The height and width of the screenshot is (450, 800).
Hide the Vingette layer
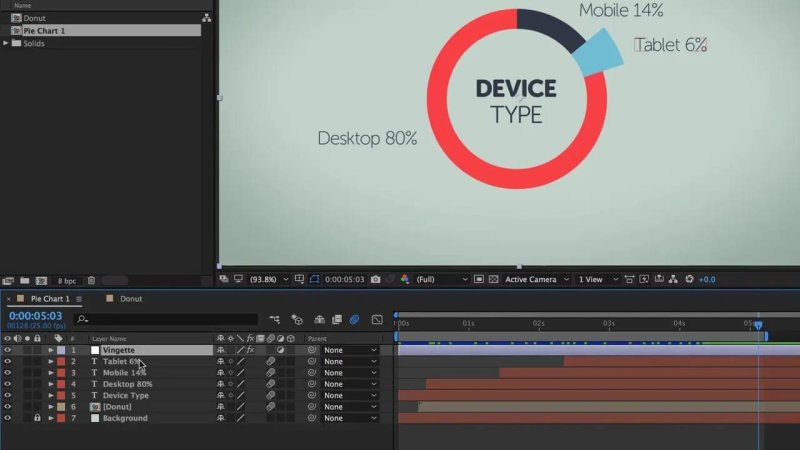[7, 350]
